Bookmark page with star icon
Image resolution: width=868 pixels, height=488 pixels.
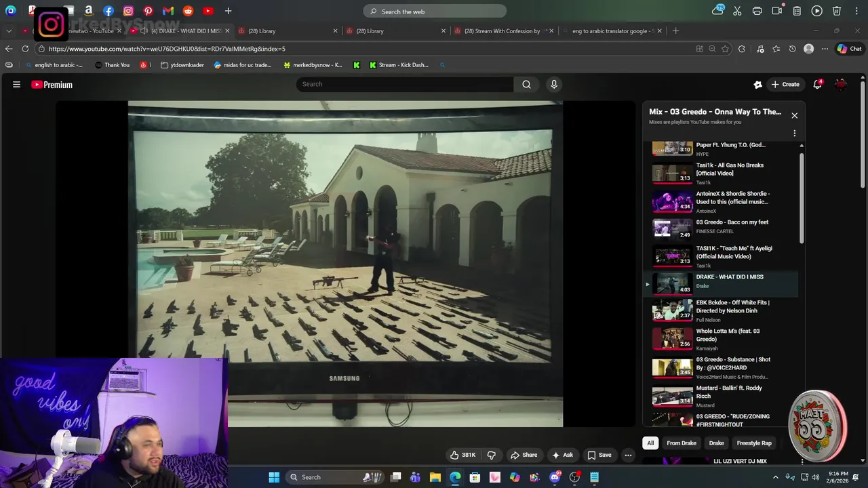coord(725,49)
